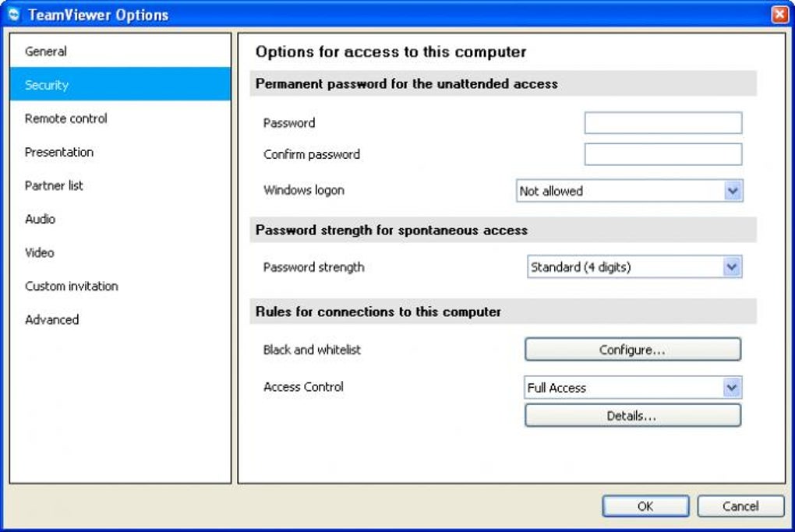
Task: Open the Advanced options category
Action: [x=51, y=319]
